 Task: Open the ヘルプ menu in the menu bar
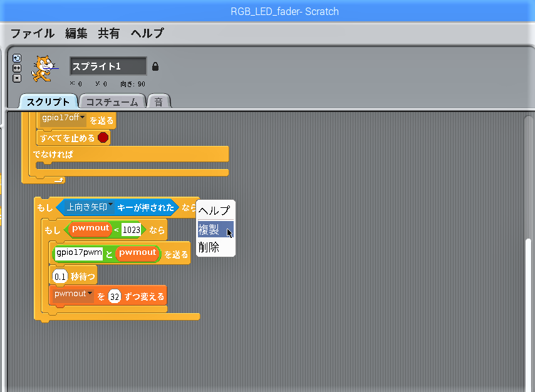[147, 33]
